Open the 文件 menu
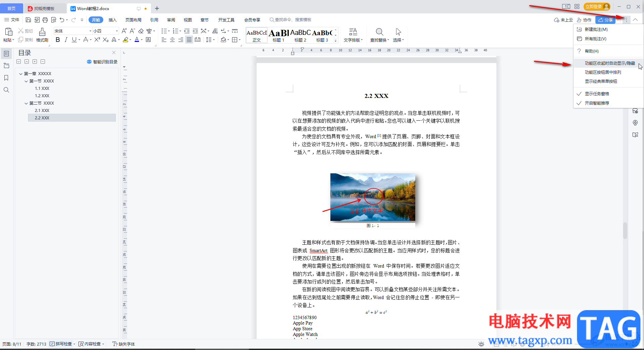Viewport: 644px width, 350px height. coord(12,20)
